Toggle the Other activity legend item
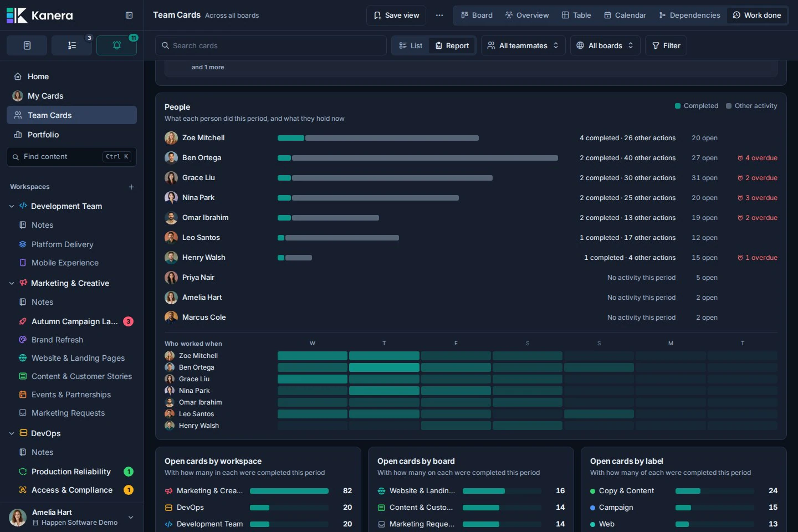Image resolution: width=798 pixels, height=532 pixels. tap(751, 106)
